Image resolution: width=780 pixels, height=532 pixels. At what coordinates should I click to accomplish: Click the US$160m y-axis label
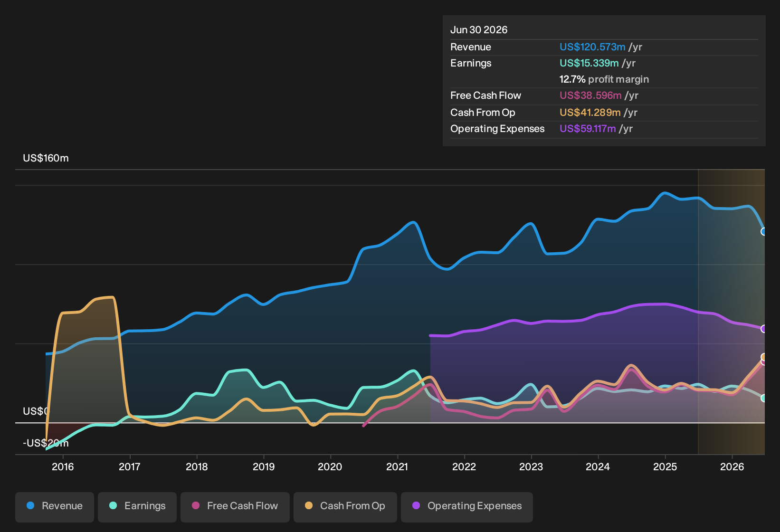coord(46,158)
